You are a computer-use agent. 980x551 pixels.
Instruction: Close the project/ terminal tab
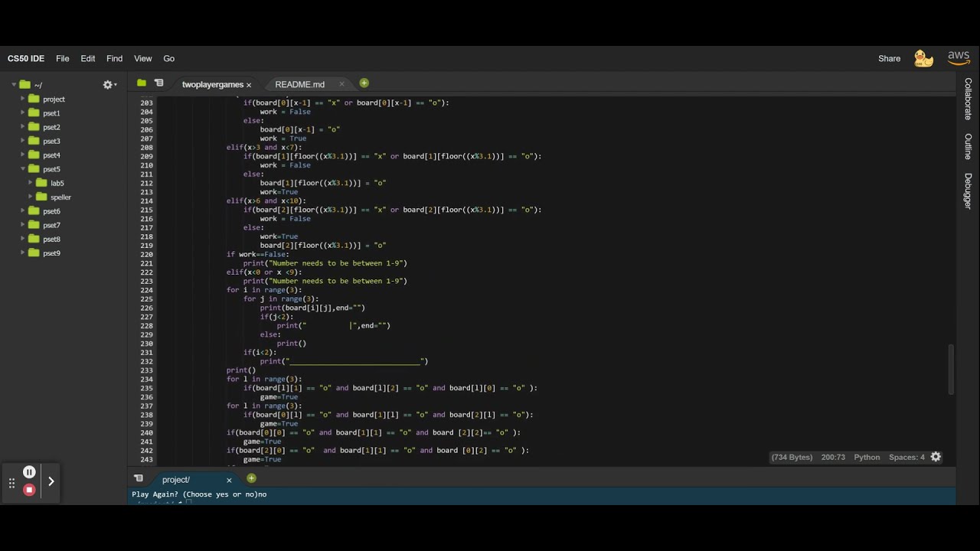pos(228,480)
